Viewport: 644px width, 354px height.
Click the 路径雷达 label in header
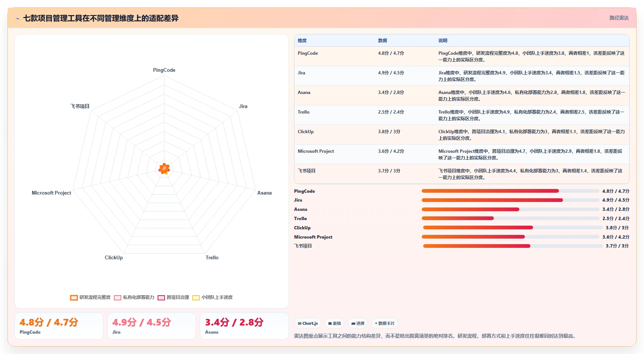tap(619, 18)
